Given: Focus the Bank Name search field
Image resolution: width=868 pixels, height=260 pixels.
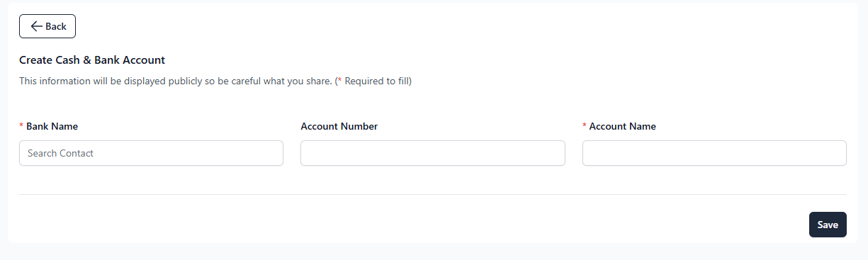Looking at the screenshot, I should [x=151, y=153].
